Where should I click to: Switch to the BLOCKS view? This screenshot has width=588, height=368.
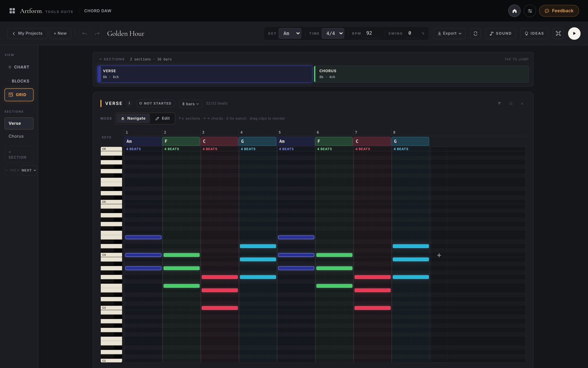coord(19,81)
